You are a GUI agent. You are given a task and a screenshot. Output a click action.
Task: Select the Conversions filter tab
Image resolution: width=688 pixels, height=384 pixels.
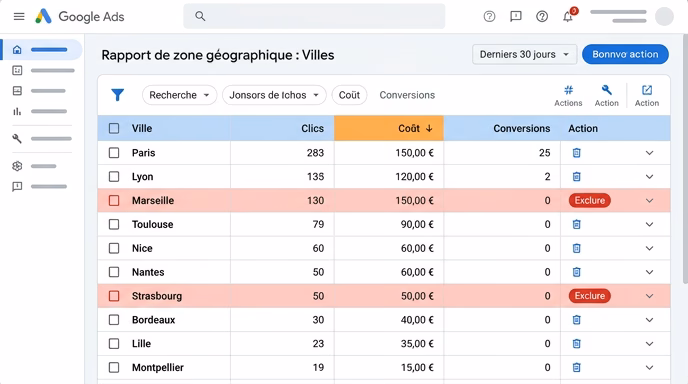pyautogui.click(x=407, y=95)
